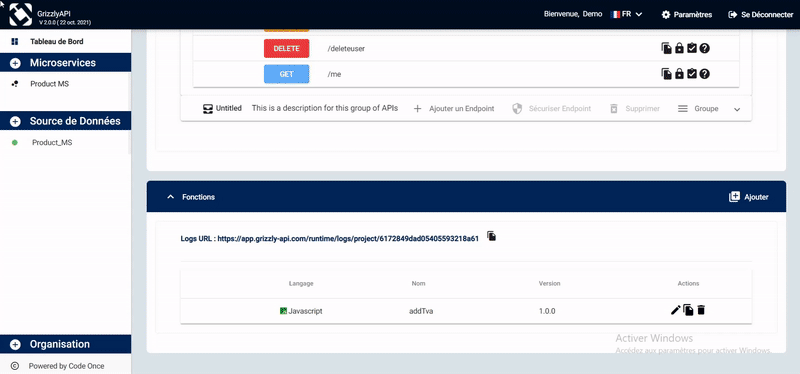The height and width of the screenshot is (374, 800).
Task: Click lock icon on /me row
Action: (x=679, y=74)
